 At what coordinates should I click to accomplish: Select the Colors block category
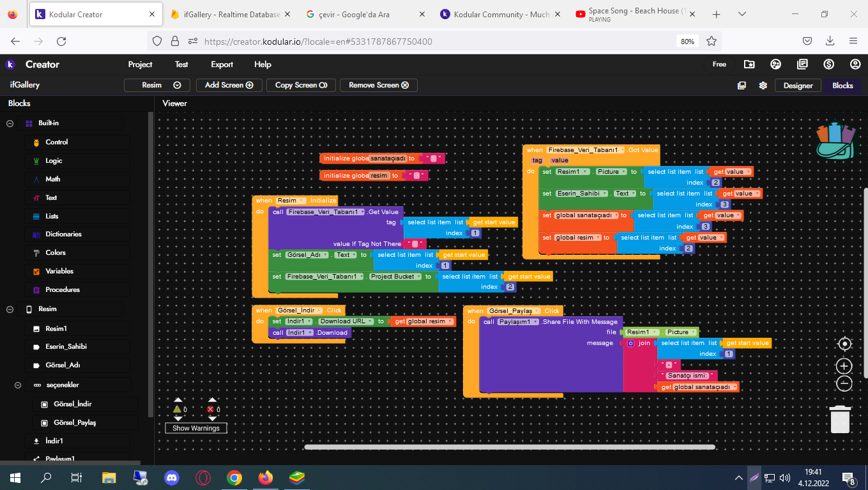pyautogui.click(x=56, y=253)
